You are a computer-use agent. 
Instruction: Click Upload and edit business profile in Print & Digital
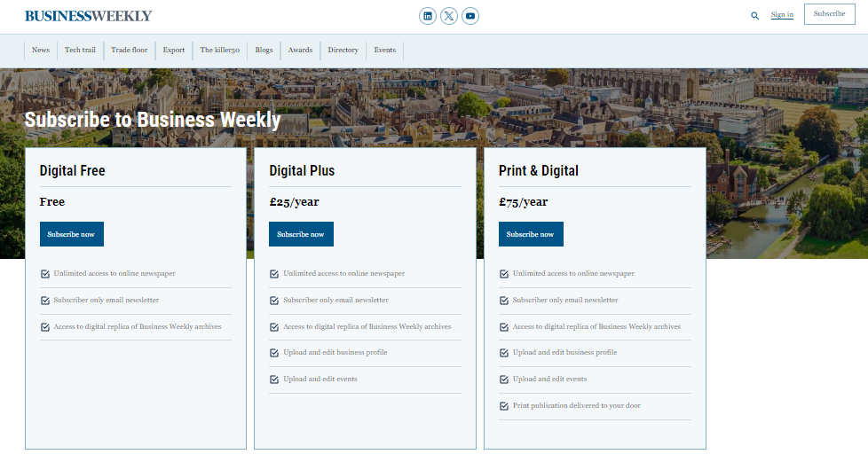point(564,352)
